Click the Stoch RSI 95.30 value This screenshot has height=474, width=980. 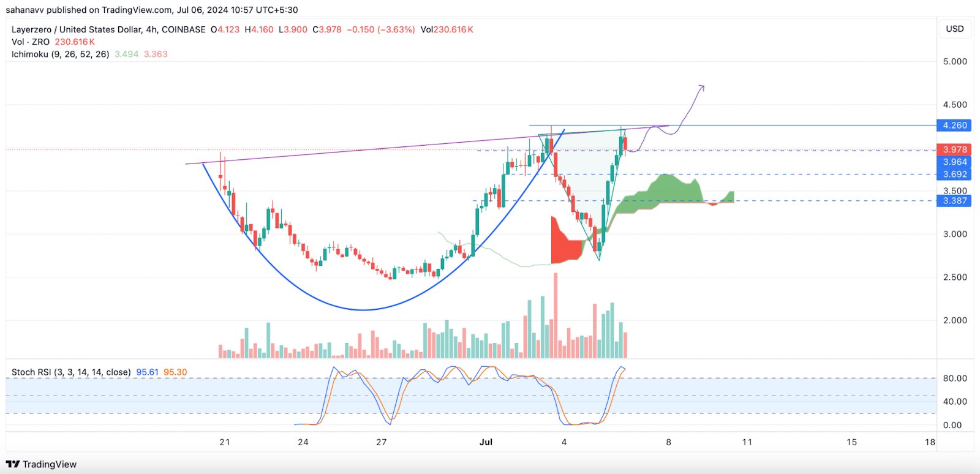coord(175,372)
